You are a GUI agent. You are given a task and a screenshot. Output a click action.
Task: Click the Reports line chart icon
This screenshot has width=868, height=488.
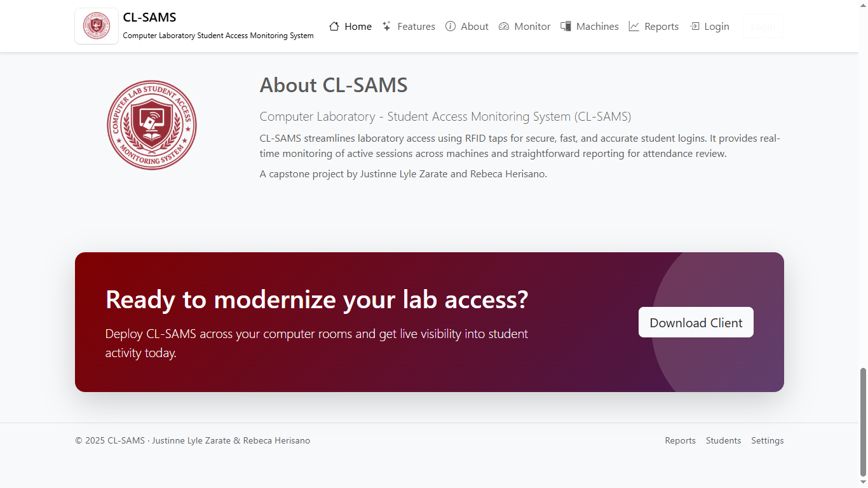634,26
